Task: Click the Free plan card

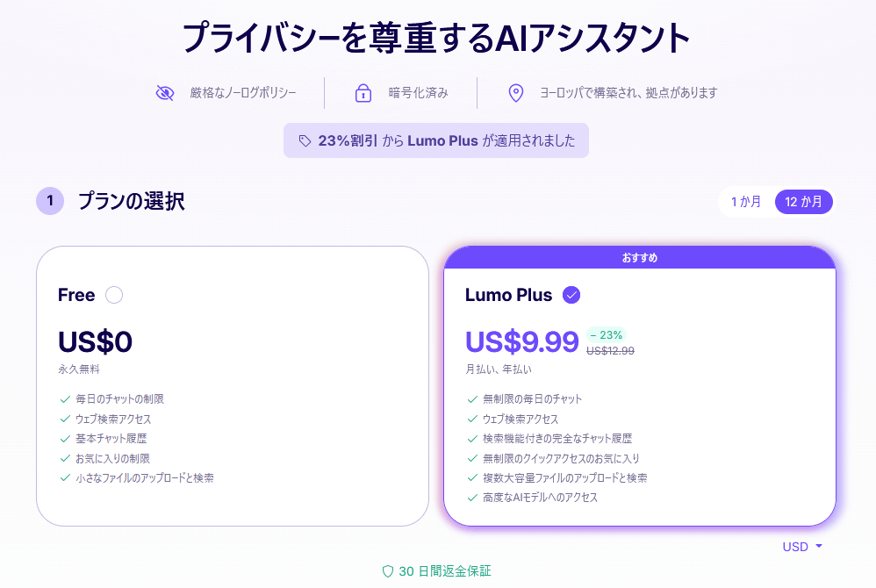Action: (232, 386)
